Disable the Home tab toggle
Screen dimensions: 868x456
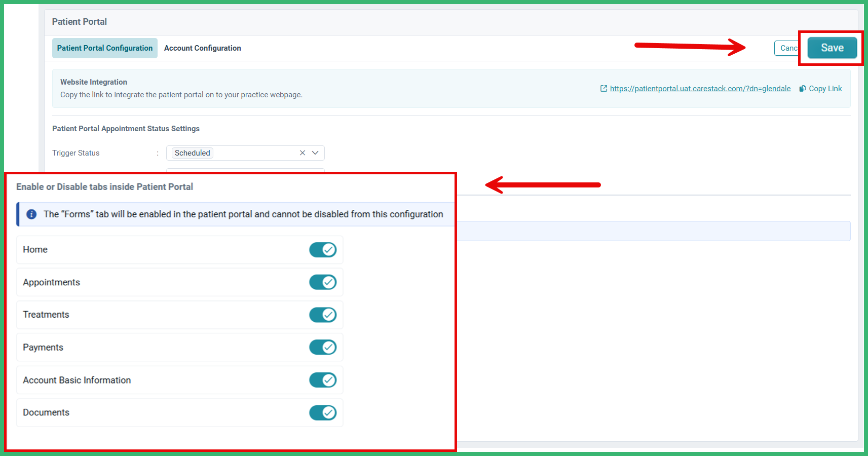323,250
